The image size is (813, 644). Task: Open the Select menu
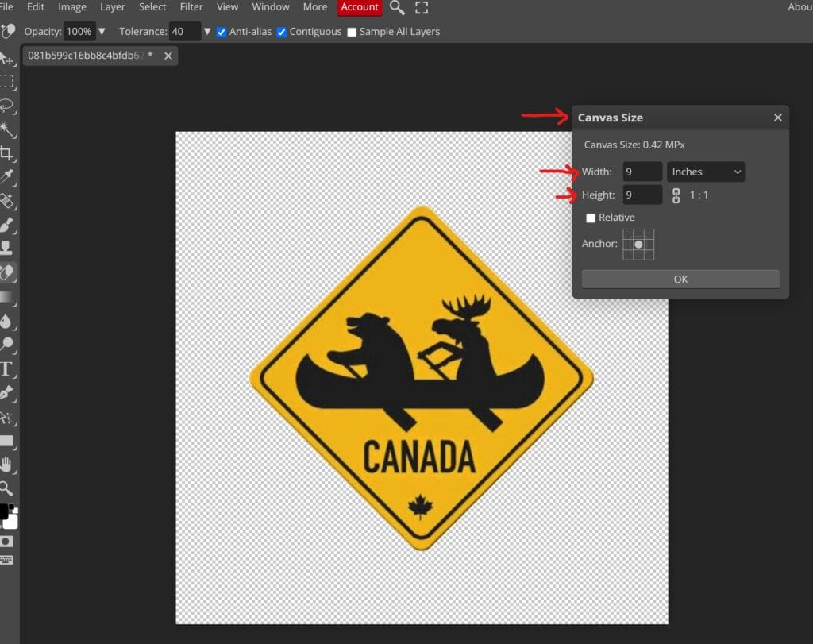(152, 6)
